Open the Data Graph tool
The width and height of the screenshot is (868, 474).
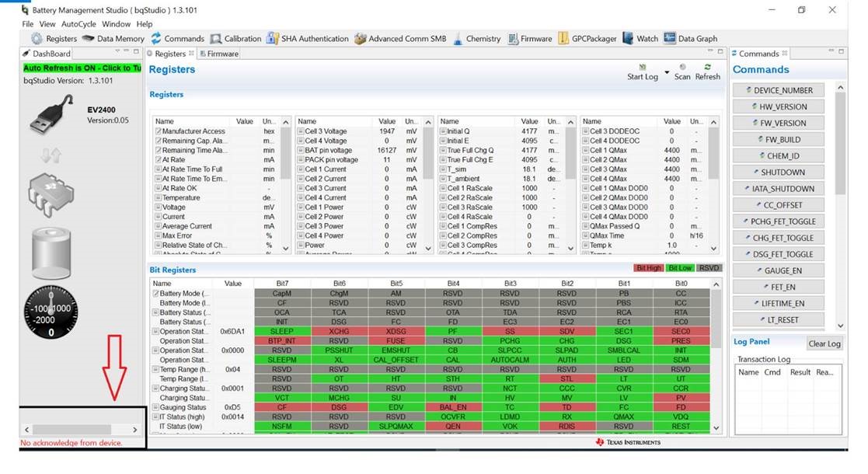point(690,39)
